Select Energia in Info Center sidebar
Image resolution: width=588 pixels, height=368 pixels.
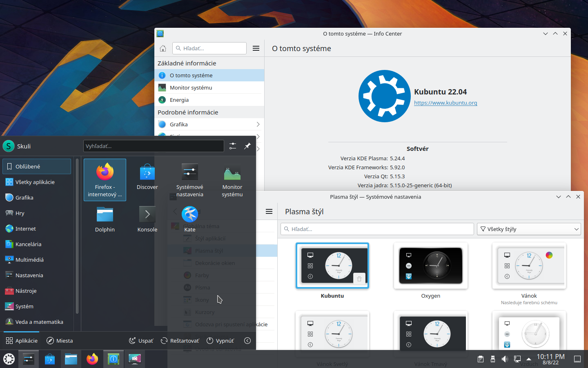[x=179, y=100]
